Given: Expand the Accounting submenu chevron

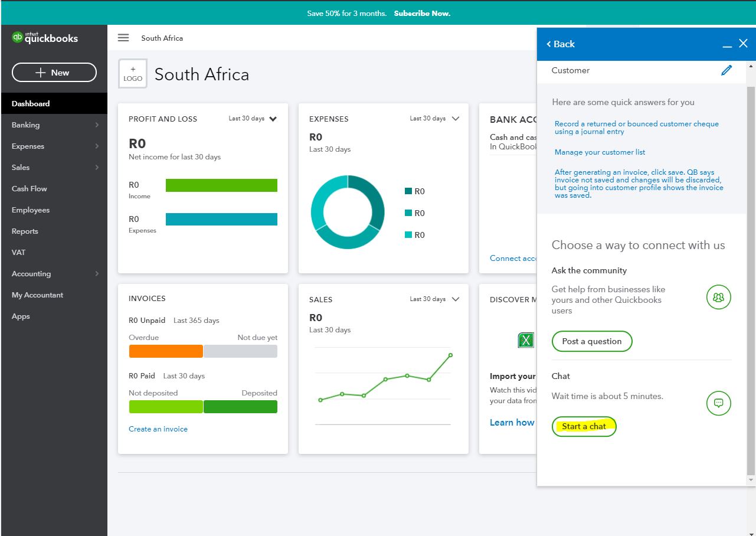Looking at the screenshot, I should [97, 274].
